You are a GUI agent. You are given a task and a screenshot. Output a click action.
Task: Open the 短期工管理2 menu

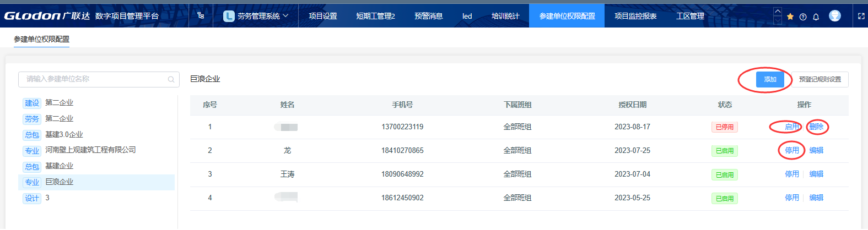(x=375, y=16)
